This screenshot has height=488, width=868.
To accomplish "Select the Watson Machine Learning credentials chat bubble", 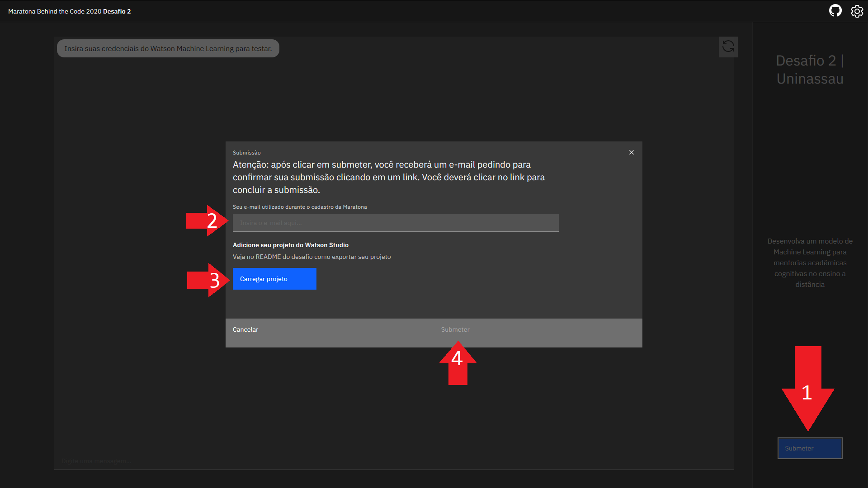I will click(168, 48).
